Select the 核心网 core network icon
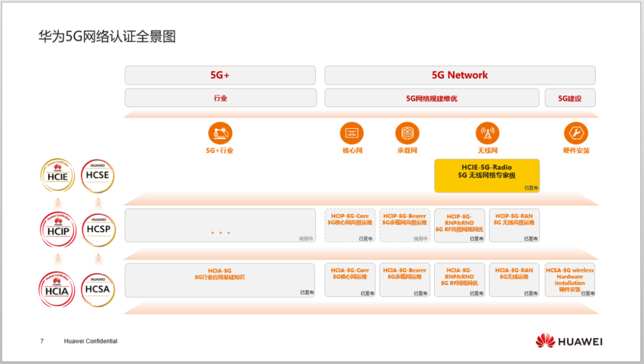This screenshot has width=644, height=364. pos(352,133)
